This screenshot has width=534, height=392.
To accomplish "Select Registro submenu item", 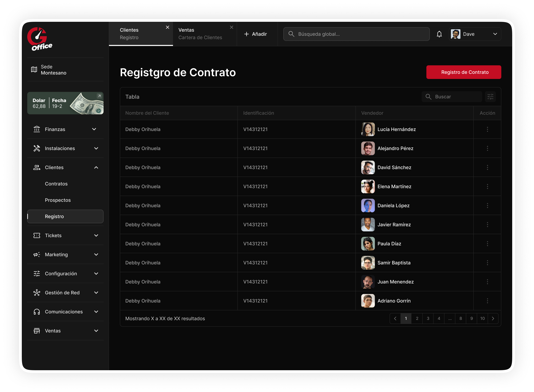I will [65, 216].
